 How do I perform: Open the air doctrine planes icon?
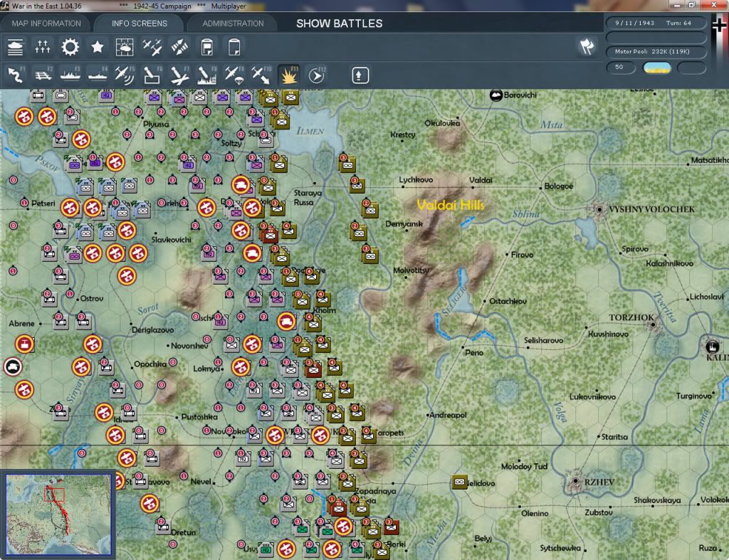pyautogui.click(x=152, y=48)
